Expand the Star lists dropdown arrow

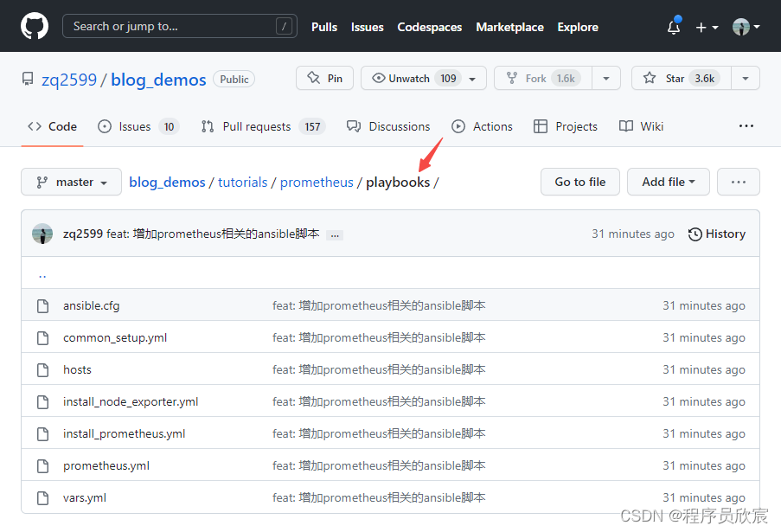click(746, 78)
